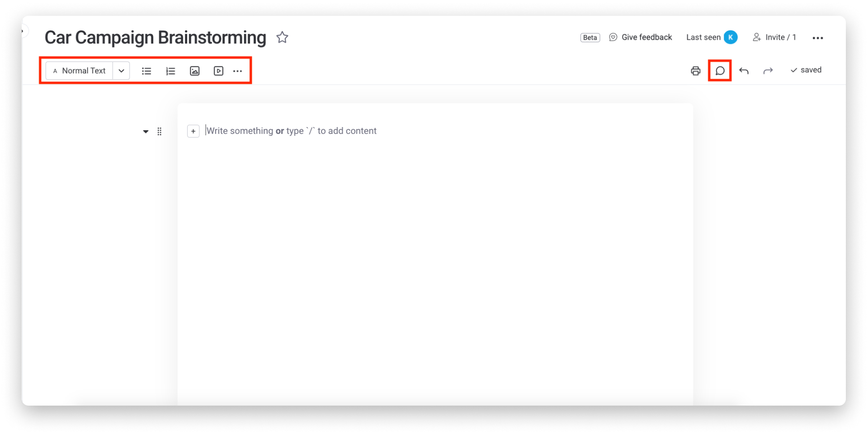The width and height of the screenshot is (868, 435).
Task: Click the Last seen user avatar K
Action: [731, 37]
